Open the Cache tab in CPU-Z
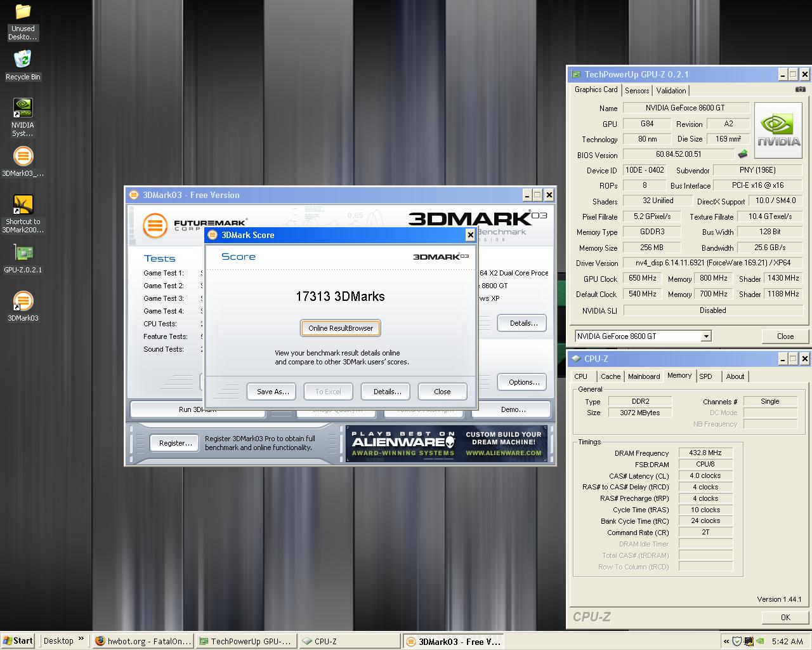The width and height of the screenshot is (812, 650). click(x=610, y=376)
